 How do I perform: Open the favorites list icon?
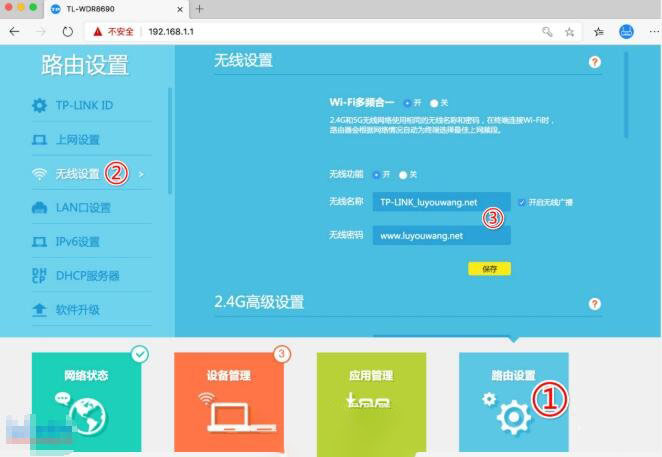click(598, 32)
